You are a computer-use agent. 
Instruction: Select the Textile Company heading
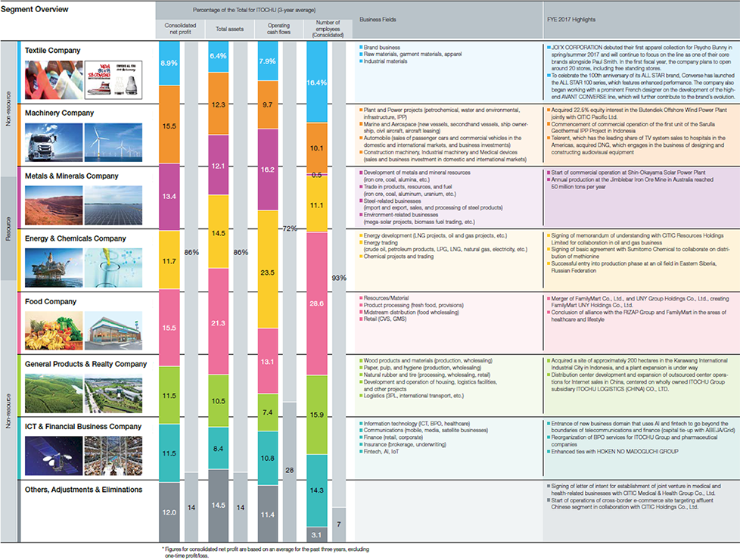click(x=52, y=50)
